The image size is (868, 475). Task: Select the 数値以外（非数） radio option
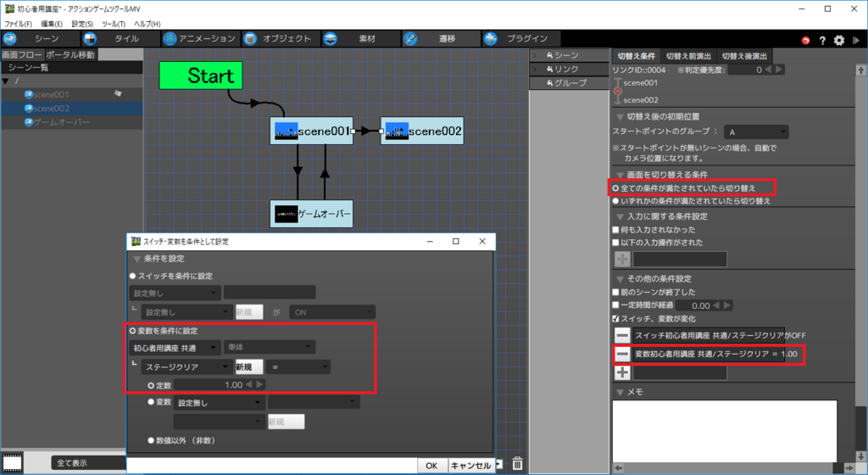[151, 440]
